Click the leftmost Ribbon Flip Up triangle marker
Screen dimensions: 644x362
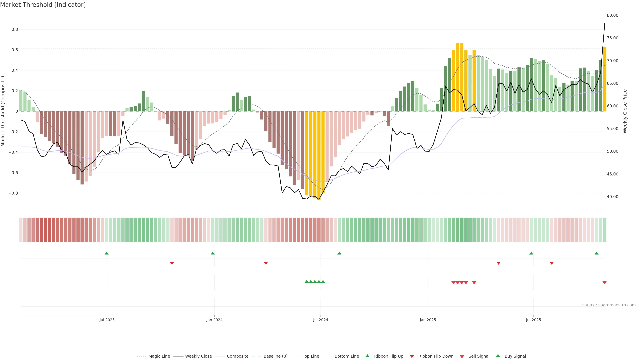point(106,253)
